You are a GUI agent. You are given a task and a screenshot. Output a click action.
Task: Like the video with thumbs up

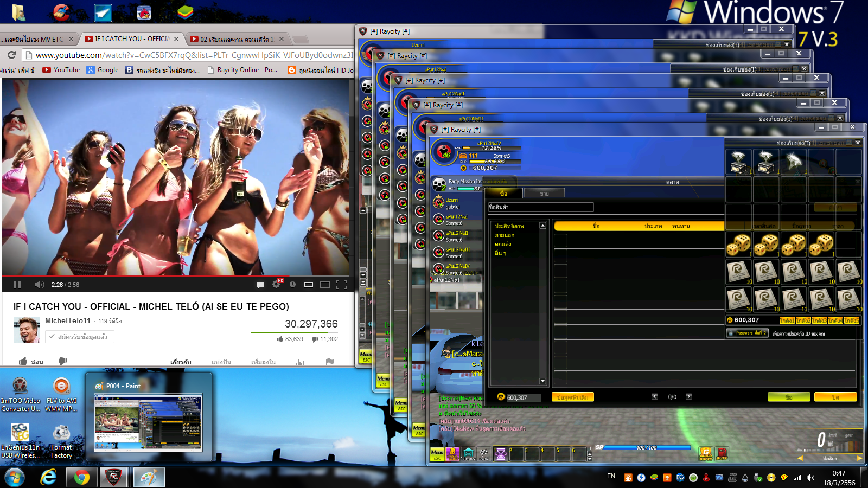pos(31,362)
